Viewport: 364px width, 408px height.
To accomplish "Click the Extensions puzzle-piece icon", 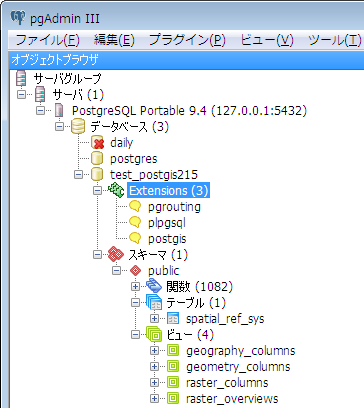I will 116,190.
